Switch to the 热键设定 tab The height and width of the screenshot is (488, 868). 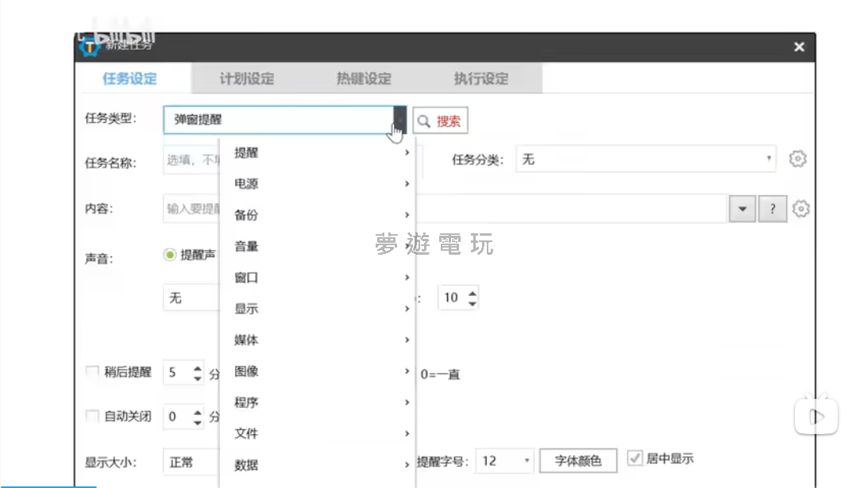point(364,79)
